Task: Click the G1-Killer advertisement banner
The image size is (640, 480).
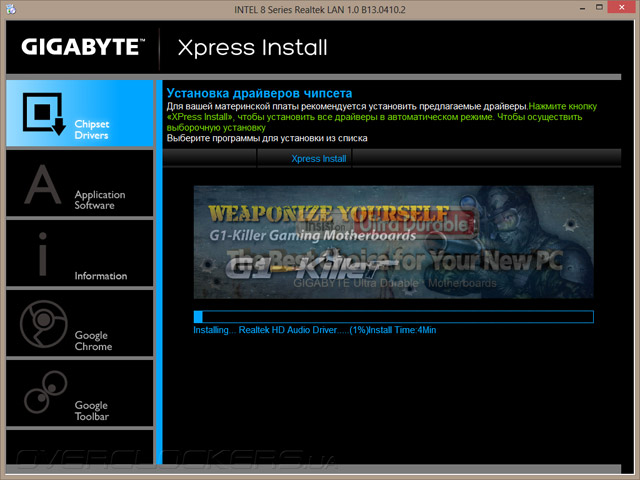Action: pos(393,242)
